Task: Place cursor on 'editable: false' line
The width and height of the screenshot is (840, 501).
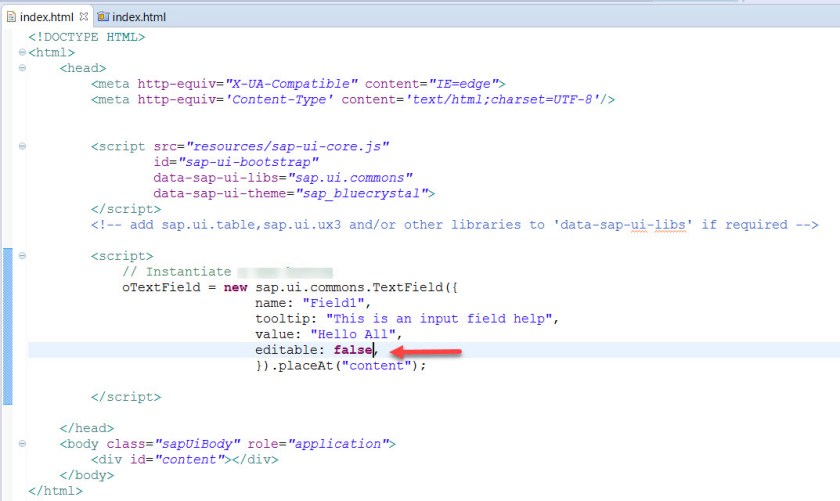Action: 316,350
